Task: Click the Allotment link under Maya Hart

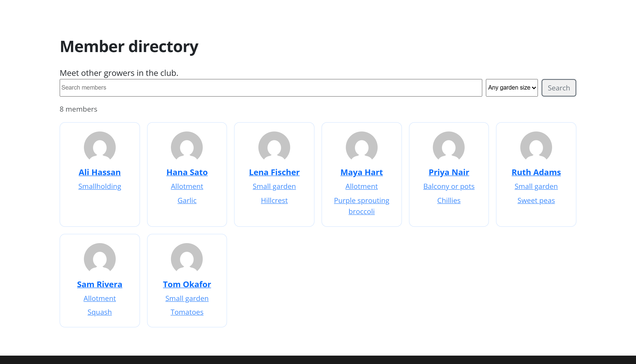Action: coord(362,186)
